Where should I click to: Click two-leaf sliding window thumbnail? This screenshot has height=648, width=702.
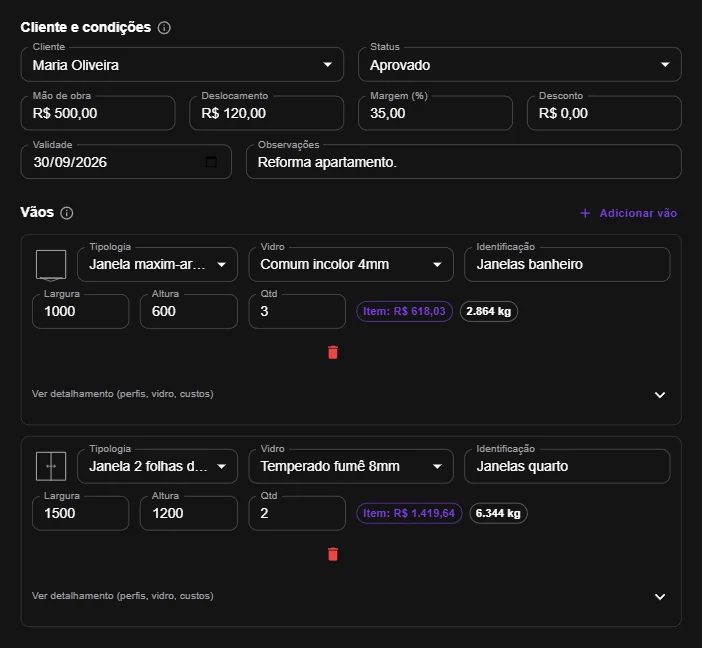(x=51, y=466)
